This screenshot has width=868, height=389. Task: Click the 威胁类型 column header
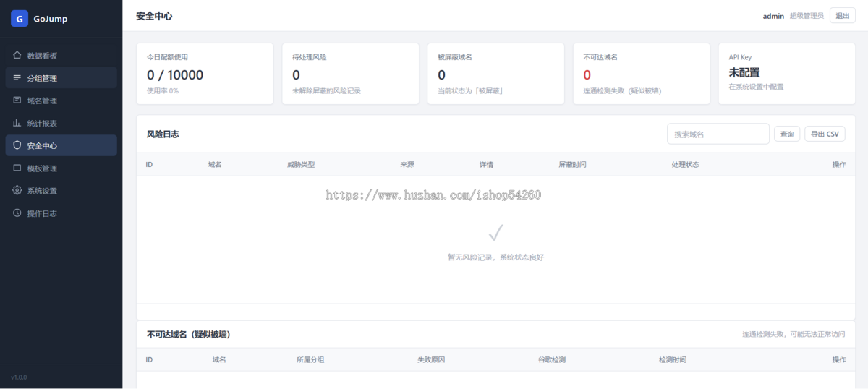301,165
